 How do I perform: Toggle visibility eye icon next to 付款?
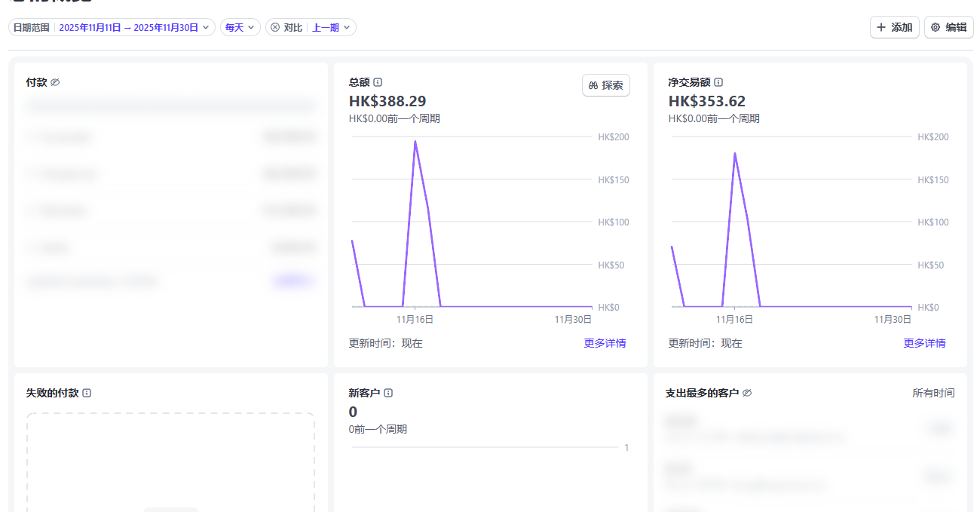[55, 82]
